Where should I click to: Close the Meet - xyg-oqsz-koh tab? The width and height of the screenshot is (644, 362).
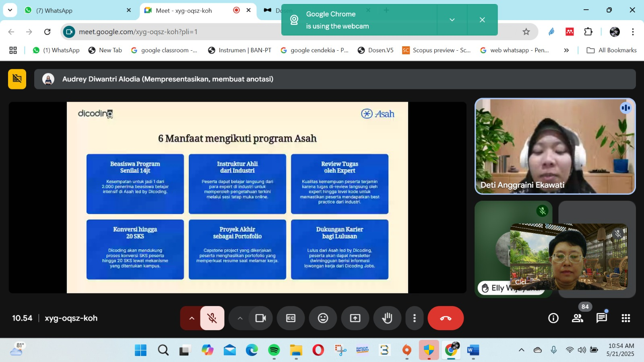[249, 10]
